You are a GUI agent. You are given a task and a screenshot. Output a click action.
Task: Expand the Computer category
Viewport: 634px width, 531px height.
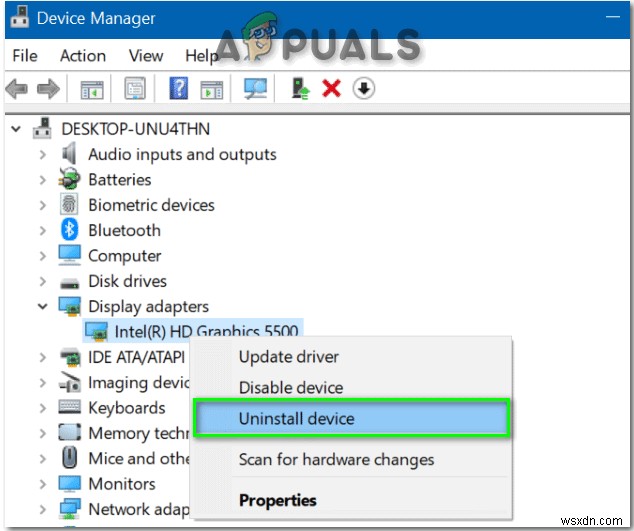pyautogui.click(x=42, y=256)
